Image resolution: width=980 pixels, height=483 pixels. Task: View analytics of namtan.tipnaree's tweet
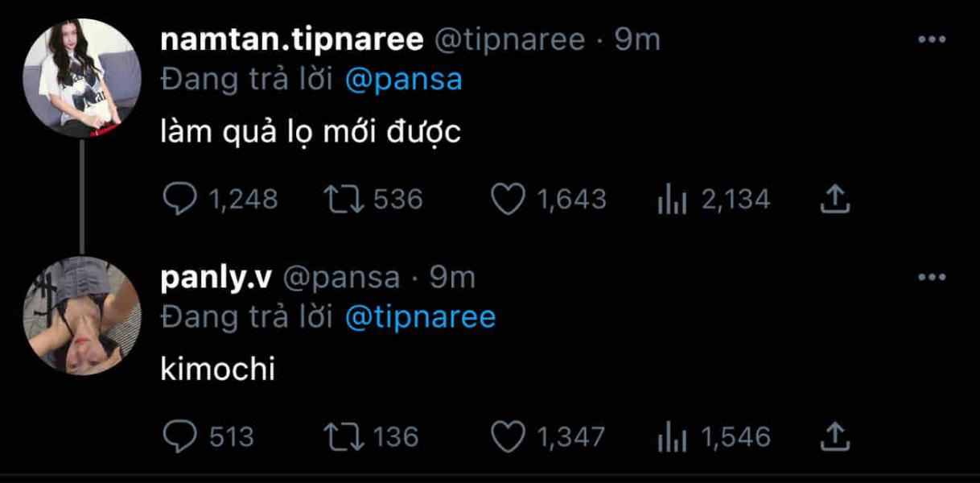pos(669,199)
